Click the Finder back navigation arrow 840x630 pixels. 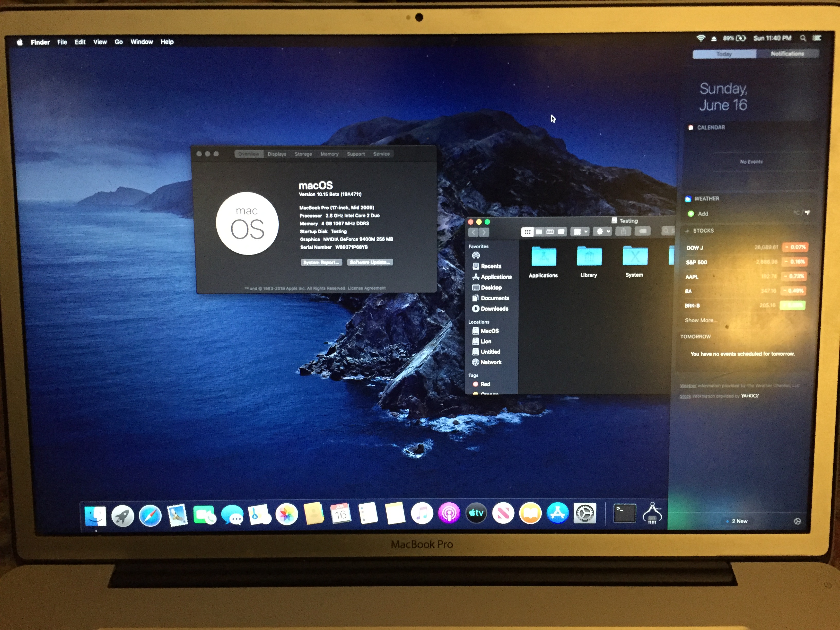474,232
